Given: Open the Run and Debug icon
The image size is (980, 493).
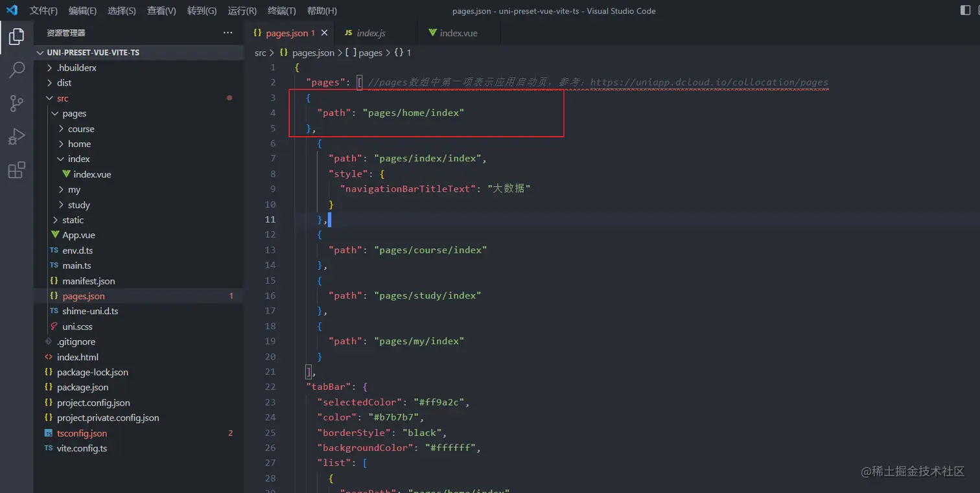Looking at the screenshot, I should 17,137.
